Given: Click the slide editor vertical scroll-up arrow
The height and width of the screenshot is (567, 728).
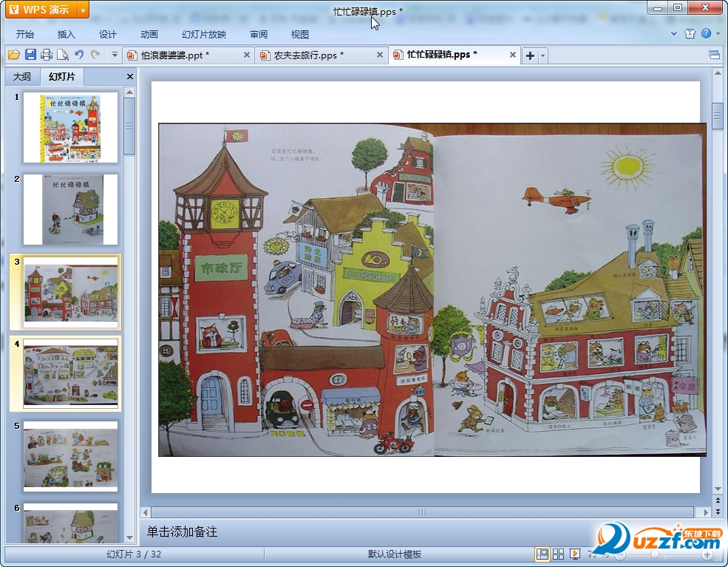Looking at the screenshot, I should click(718, 73).
